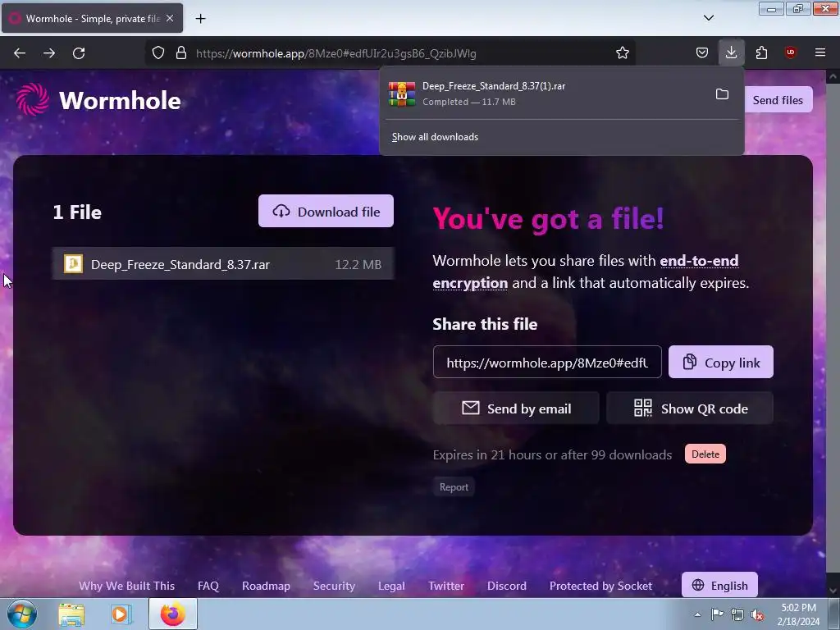Screen dimensions: 840x630
Task: Open Windows Media Player from the taskbar
Action: [121, 614]
